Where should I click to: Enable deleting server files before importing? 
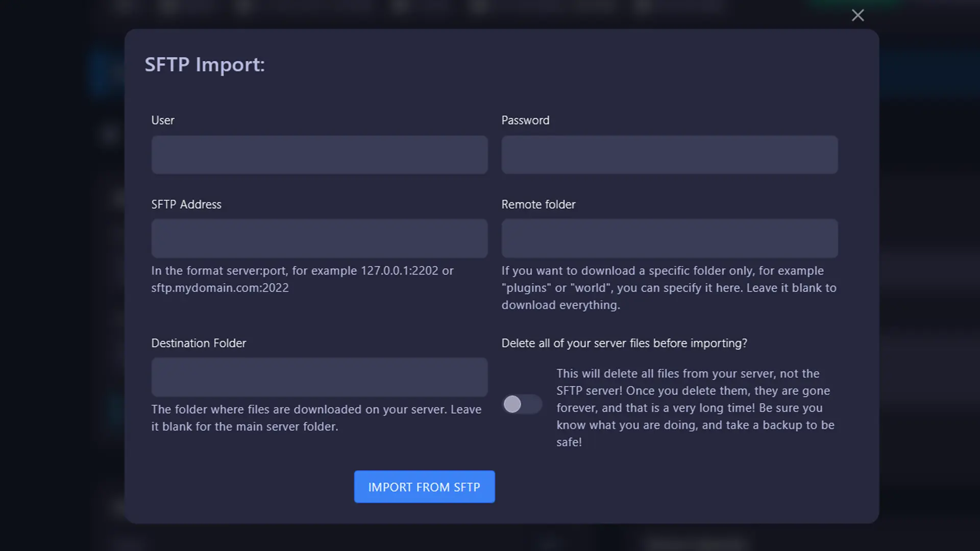(x=522, y=404)
